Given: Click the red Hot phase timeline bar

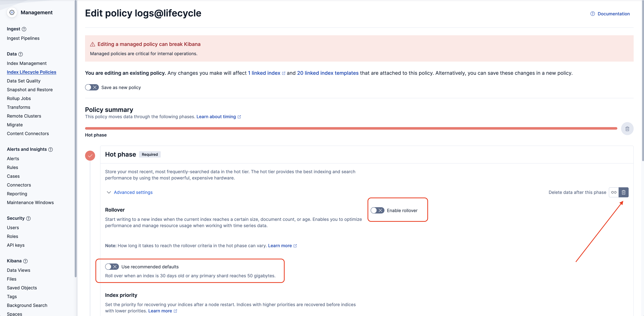Looking at the screenshot, I should coord(351,128).
